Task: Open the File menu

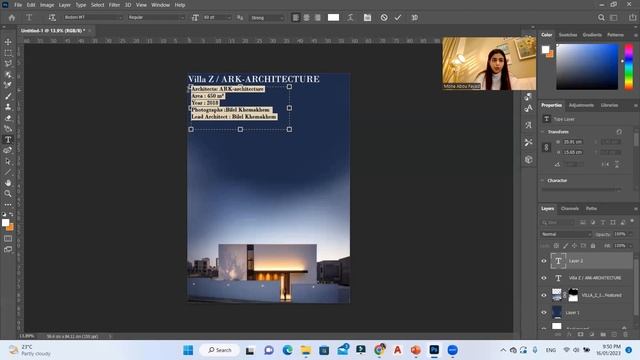Action: (18, 5)
